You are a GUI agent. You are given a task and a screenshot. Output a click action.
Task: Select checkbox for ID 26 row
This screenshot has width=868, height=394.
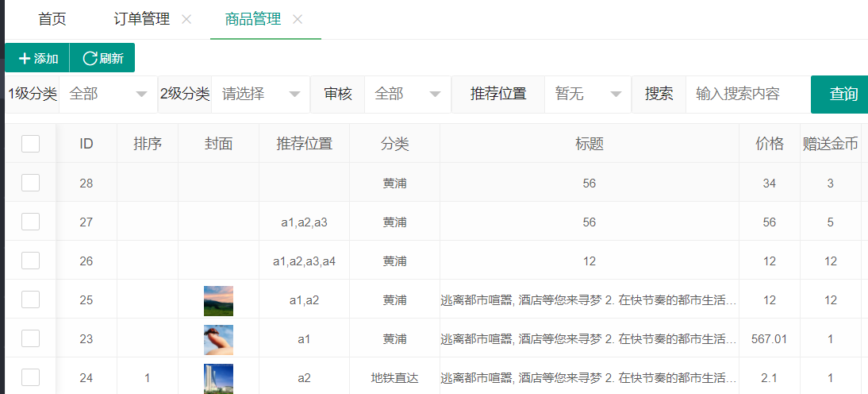tap(30, 261)
